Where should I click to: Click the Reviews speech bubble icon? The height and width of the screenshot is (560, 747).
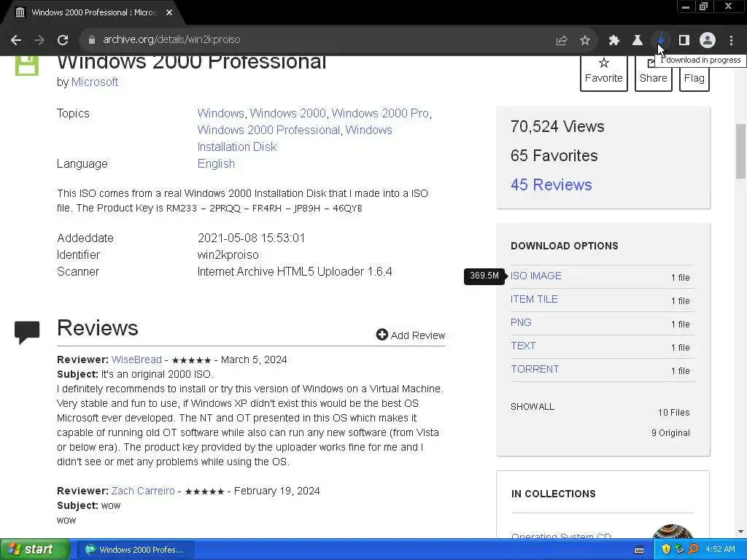(x=27, y=332)
